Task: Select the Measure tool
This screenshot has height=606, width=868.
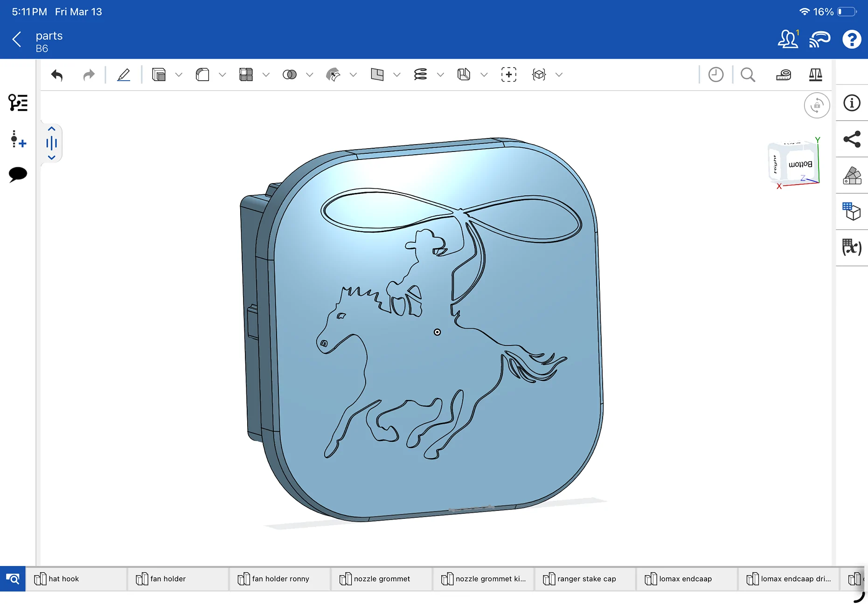Action: [x=784, y=75]
